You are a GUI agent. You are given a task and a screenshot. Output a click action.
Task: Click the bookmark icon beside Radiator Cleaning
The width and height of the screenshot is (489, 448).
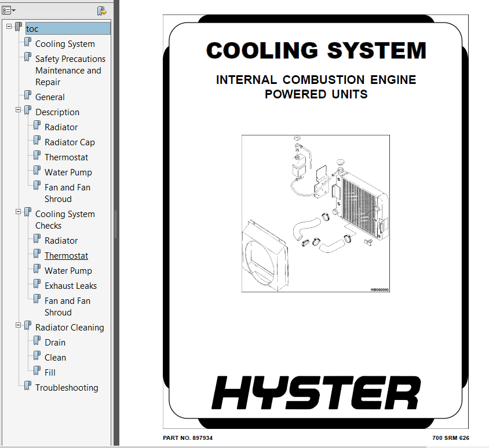click(28, 325)
